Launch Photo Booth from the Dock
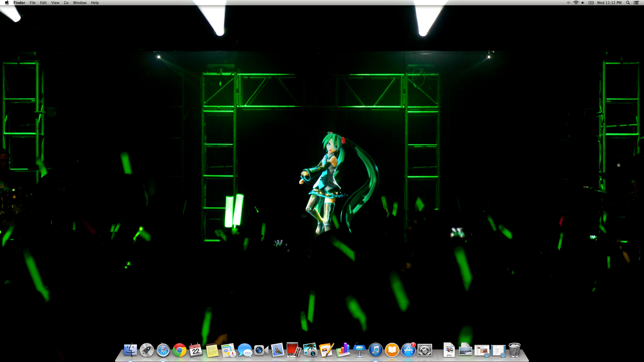The height and width of the screenshot is (362, 644). point(294,350)
